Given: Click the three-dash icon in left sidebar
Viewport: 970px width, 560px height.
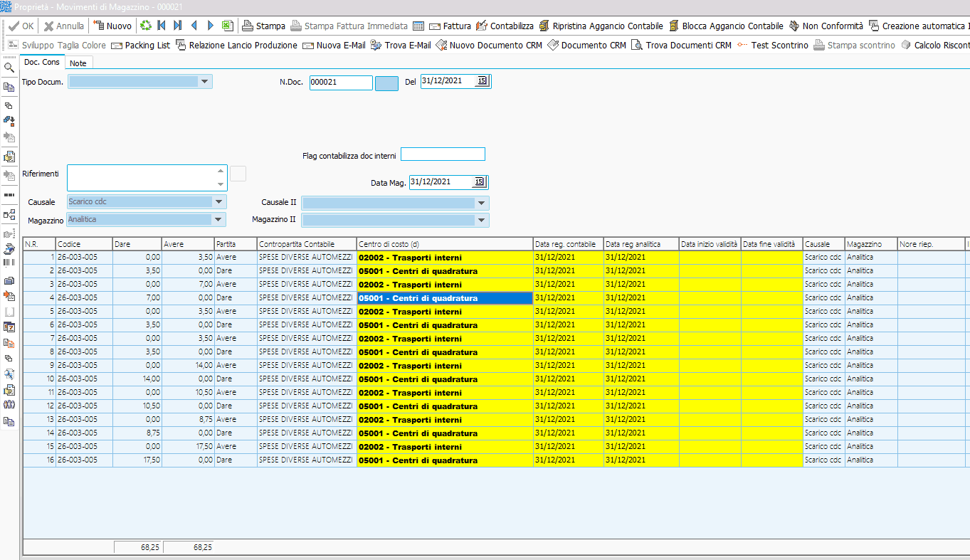Looking at the screenshot, I should pyautogui.click(x=9, y=194).
